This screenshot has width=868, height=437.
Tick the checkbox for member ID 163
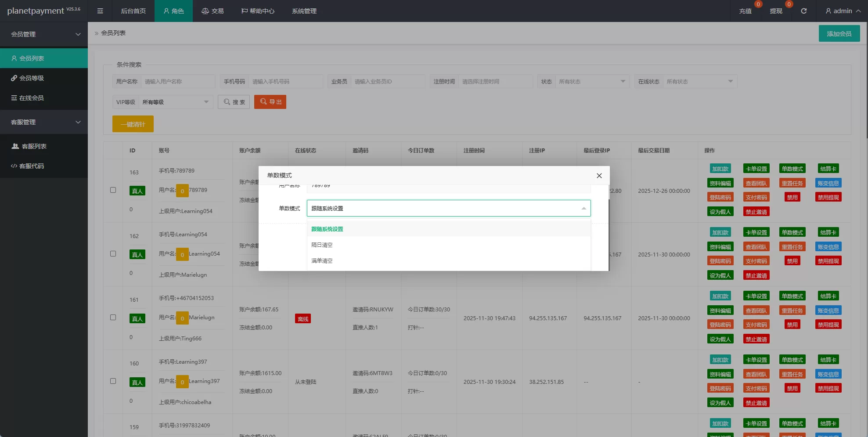[x=113, y=190]
